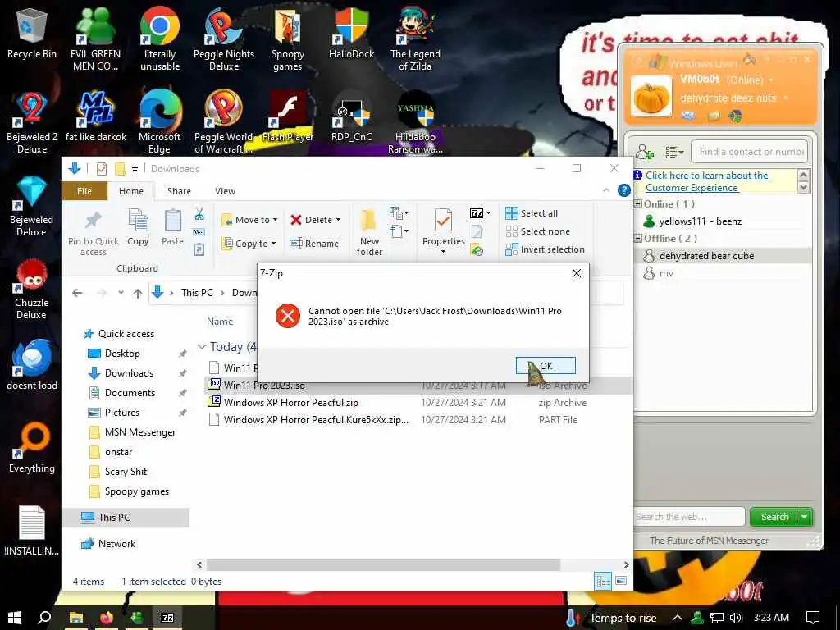Select the 'fat like darkok' shortcut
The width and height of the screenshot is (840, 630).
click(95, 116)
